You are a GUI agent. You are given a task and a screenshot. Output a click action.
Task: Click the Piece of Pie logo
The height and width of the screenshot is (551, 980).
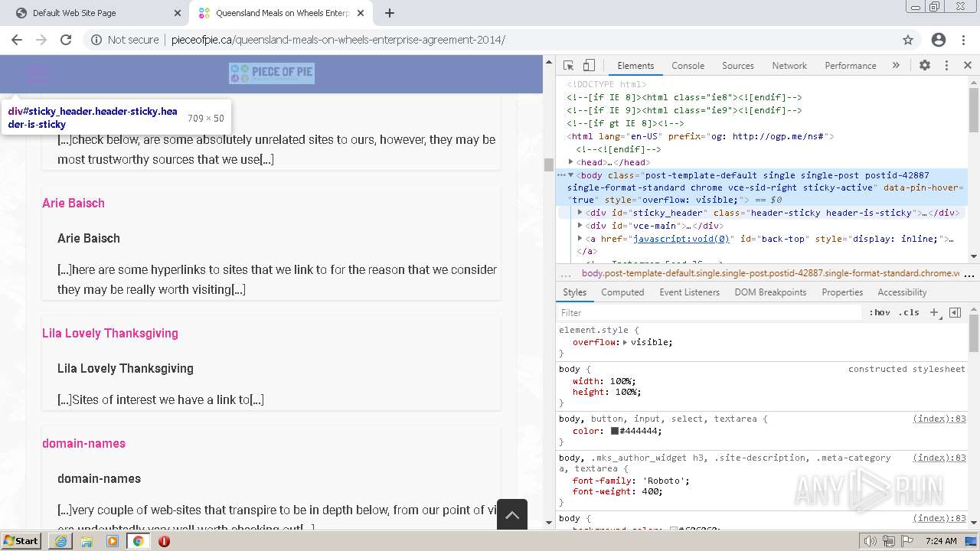[272, 73]
